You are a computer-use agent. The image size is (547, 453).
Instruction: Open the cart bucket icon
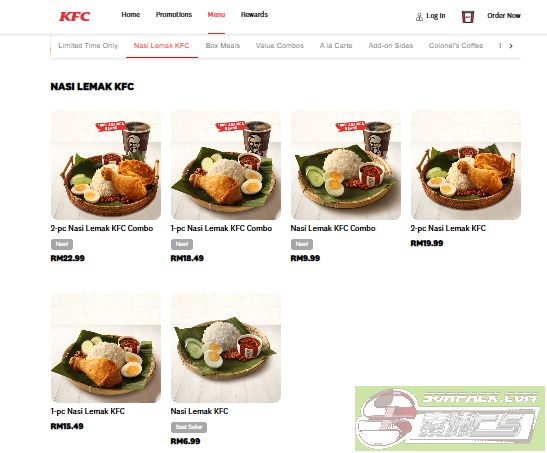pos(467,16)
